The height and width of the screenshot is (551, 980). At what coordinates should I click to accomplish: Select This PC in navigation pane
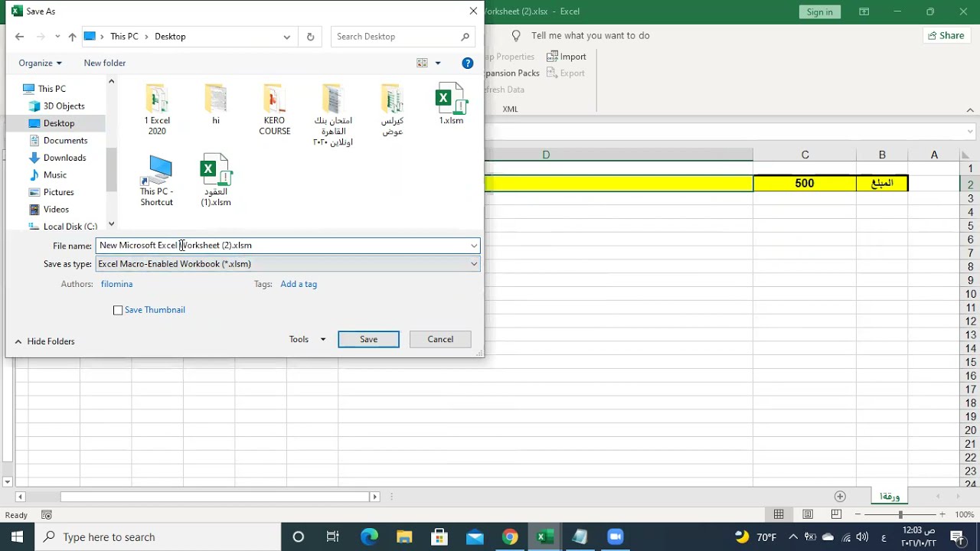[x=51, y=89]
